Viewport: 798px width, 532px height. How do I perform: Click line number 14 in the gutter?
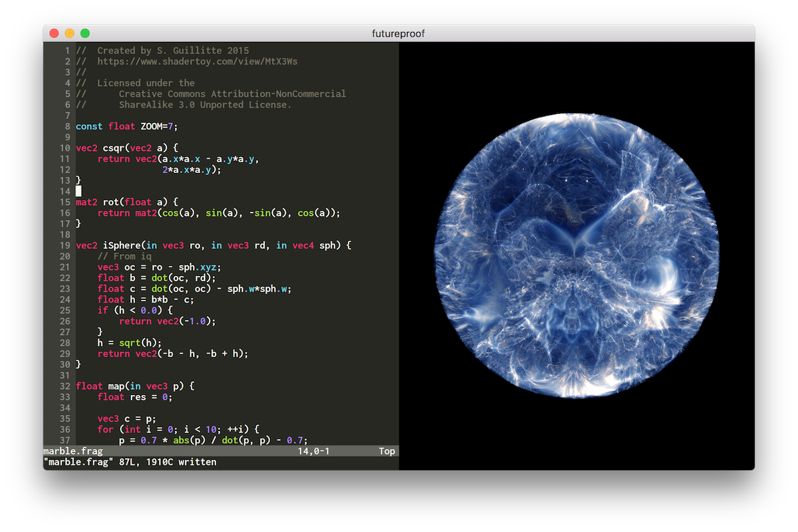[x=65, y=191]
